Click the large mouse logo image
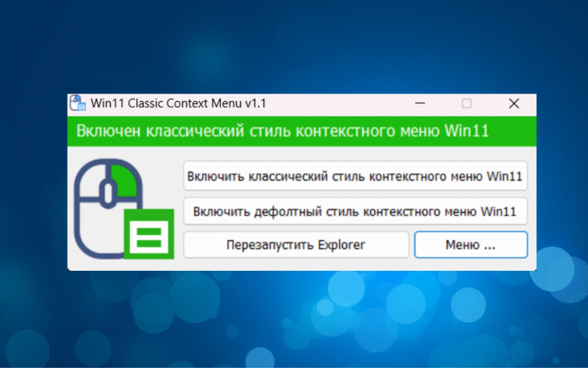The height and width of the screenshot is (368, 588). coord(123,209)
